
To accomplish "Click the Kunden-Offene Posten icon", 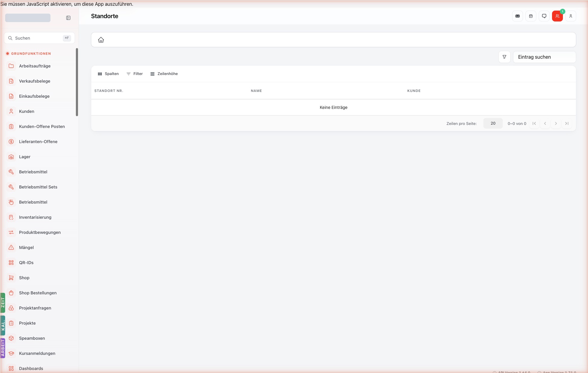I will click(11, 126).
